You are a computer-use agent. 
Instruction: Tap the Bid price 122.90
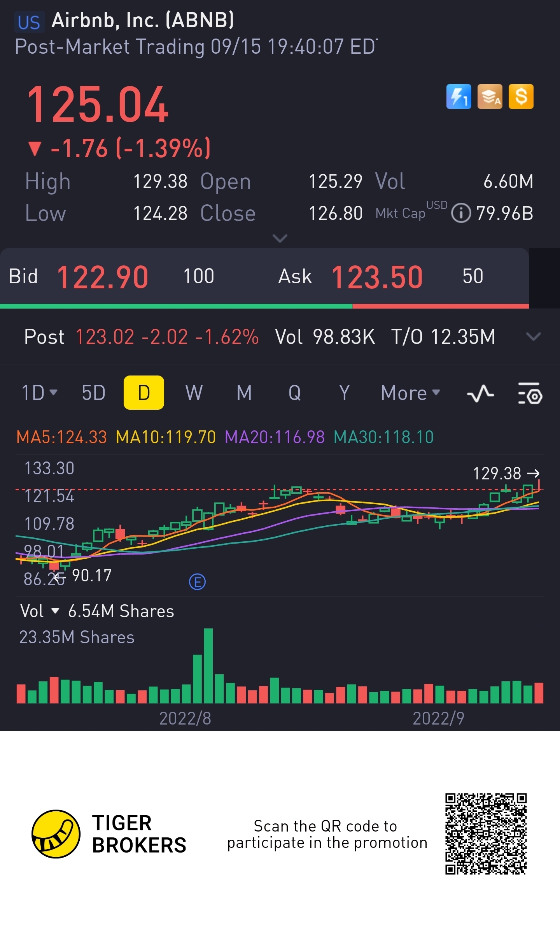tap(103, 277)
